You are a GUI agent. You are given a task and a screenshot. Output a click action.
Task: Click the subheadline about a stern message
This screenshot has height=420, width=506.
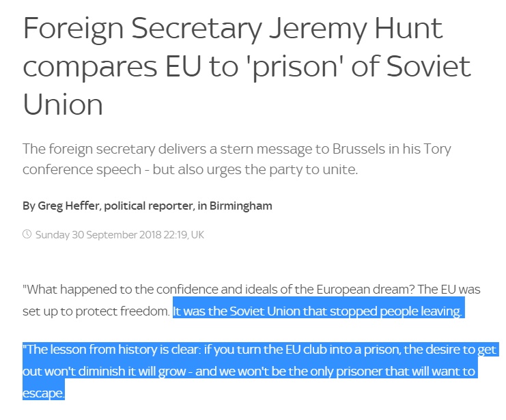pos(236,158)
